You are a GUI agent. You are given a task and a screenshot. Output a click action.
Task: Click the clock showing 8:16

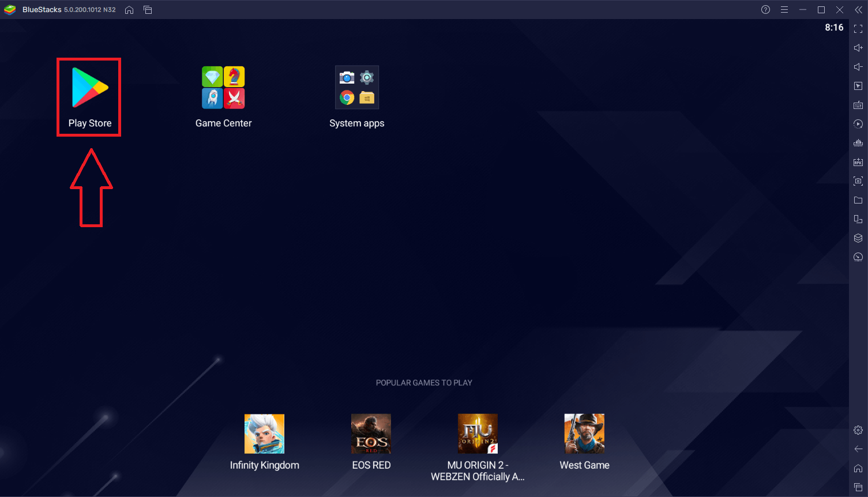pos(834,28)
